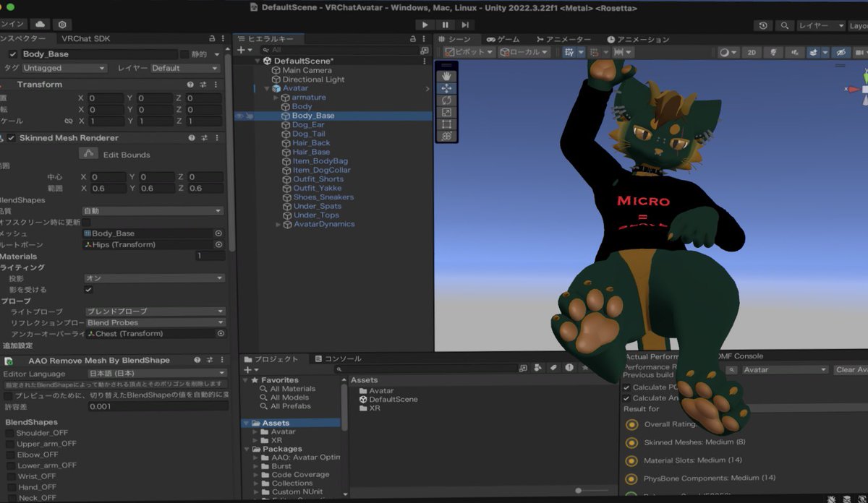Open the ローカル handle rotation dropdown
Image resolution: width=868 pixels, height=503 pixels.
click(524, 53)
